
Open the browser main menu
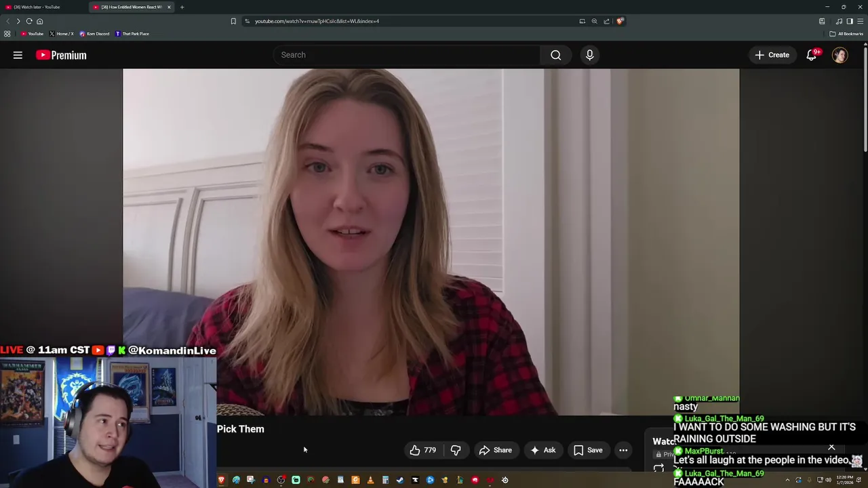(x=860, y=21)
